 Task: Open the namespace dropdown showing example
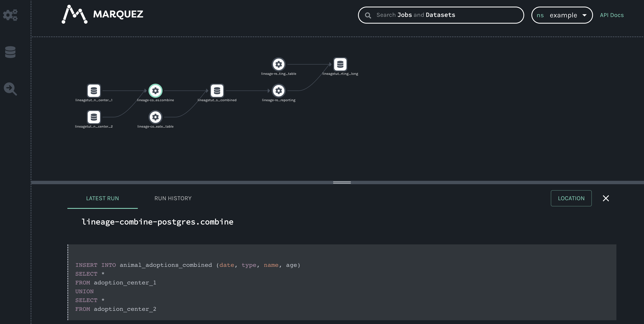[562, 15]
